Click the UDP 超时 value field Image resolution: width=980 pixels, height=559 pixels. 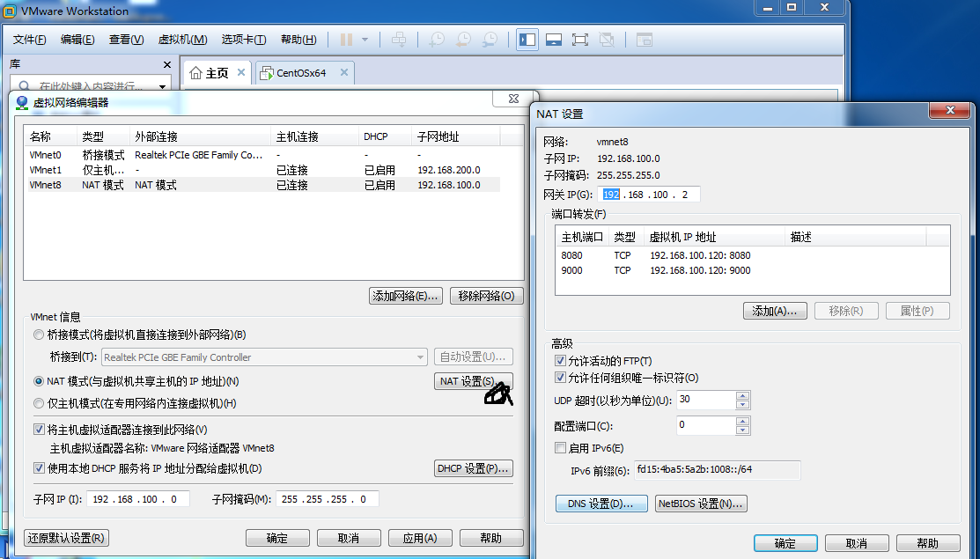[x=707, y=400]
